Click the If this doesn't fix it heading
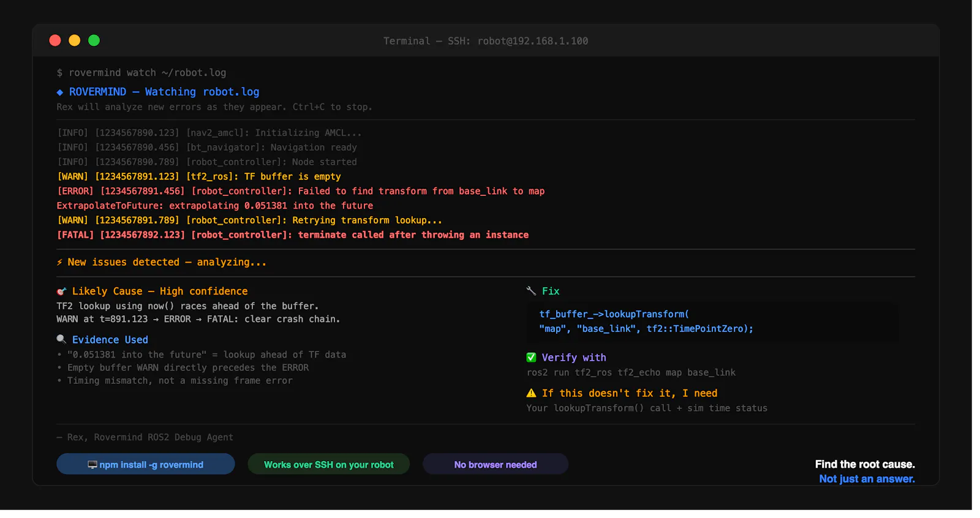The height and width of the screenshot is (518, 980). 630,393
